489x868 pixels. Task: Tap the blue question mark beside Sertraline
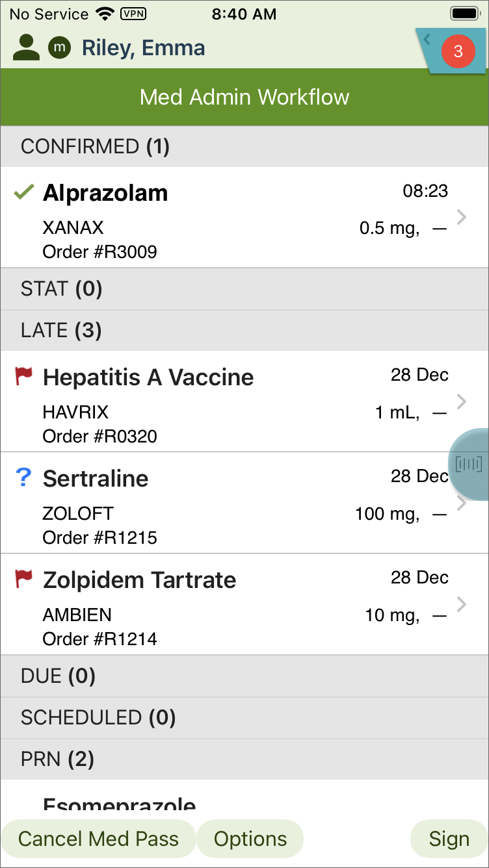coord(23,478)
